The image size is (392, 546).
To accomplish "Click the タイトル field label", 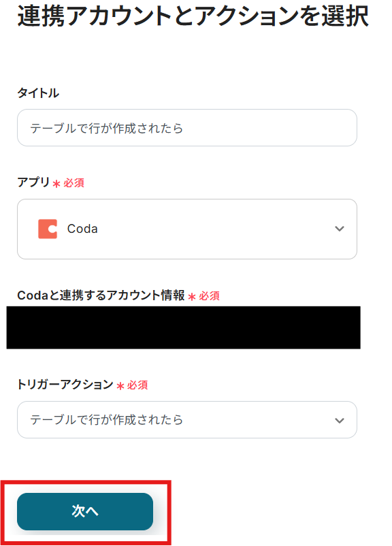I will (38, 93).
